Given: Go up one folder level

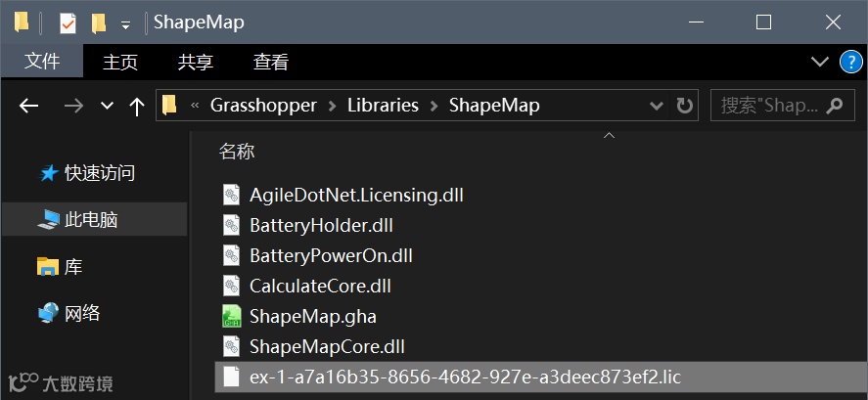Looking at the screenshot, I should (136, 106).
